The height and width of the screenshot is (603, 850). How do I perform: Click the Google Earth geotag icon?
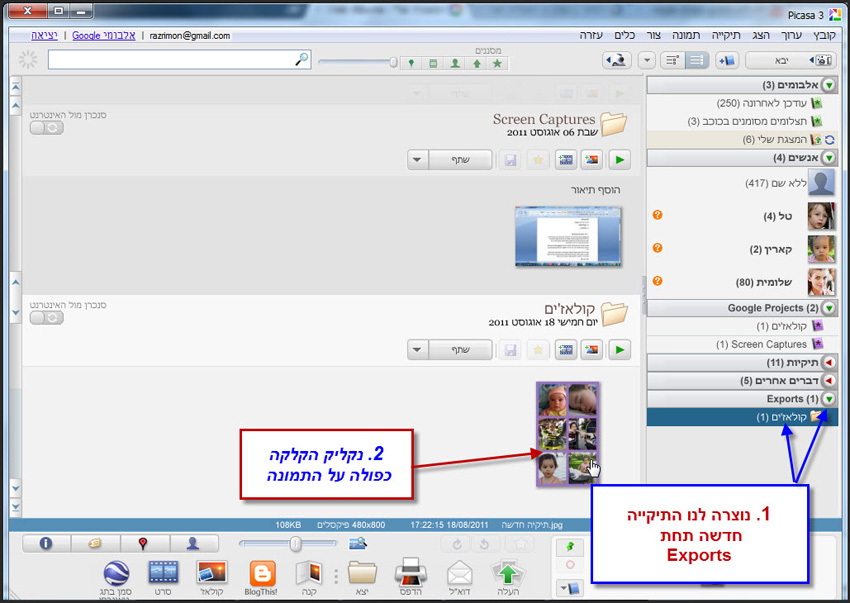coord(116,578)
